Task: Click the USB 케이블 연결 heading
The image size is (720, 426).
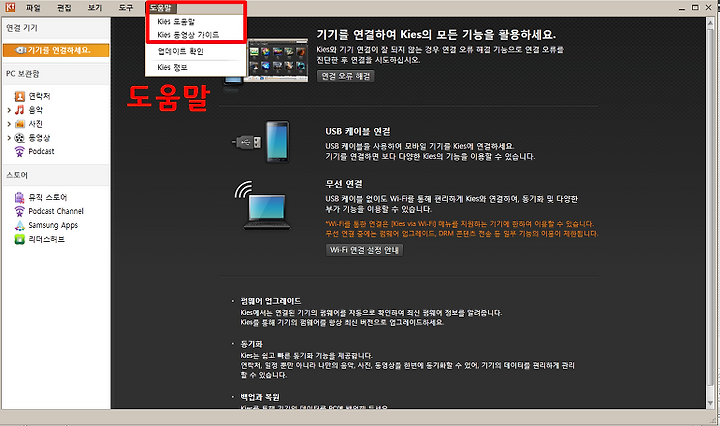Action: click(x=358, y=131)
